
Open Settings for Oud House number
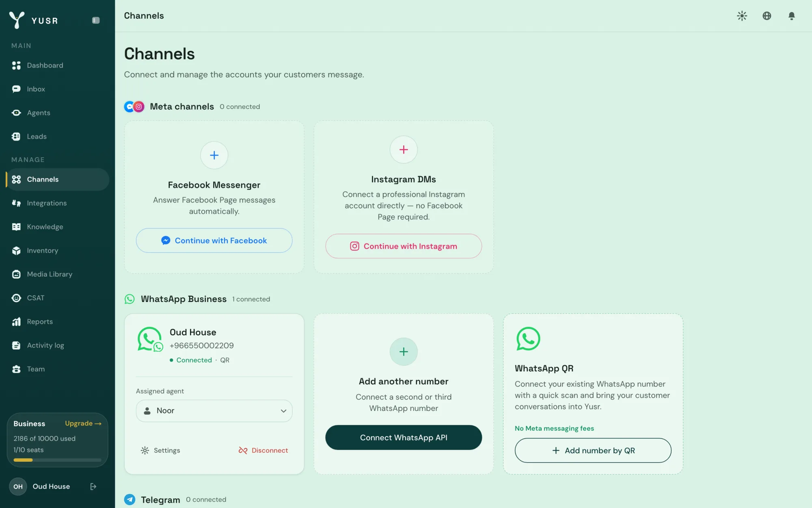point(160,450)
